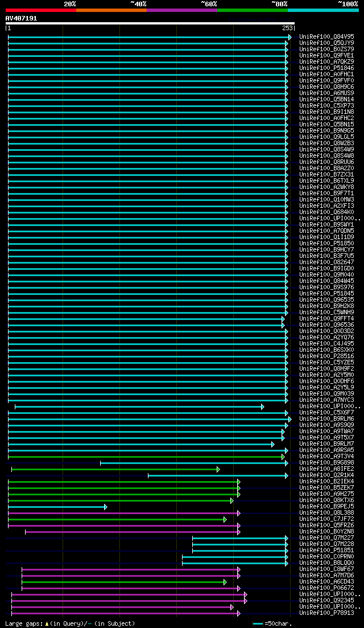This screenshot has height=628, width=364.
Task: Select the label UniRef100_A9TWA7
Action: 326,431
